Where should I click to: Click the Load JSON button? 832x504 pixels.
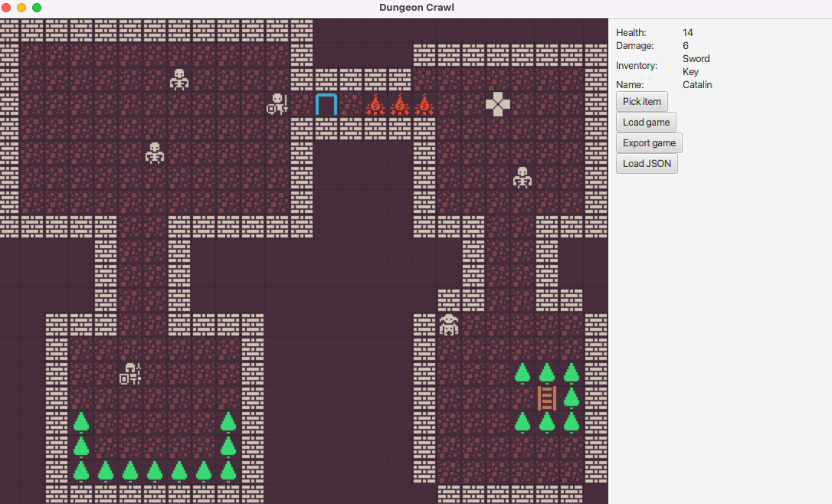[647, 163]
